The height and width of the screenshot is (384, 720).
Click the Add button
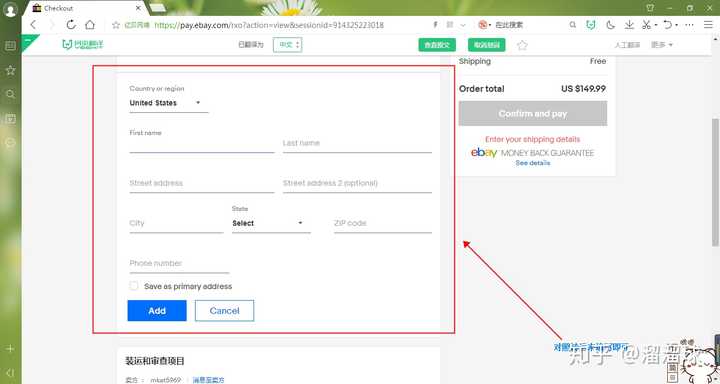[x=157, y=311]
